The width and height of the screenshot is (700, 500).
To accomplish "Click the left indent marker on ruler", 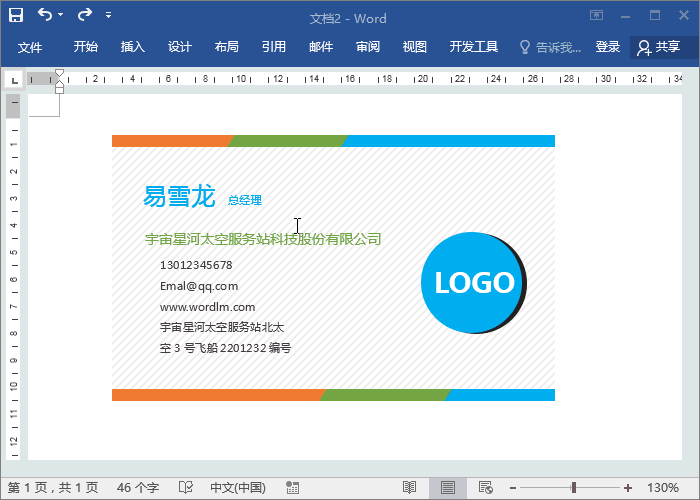I will [x=59, y=90].
